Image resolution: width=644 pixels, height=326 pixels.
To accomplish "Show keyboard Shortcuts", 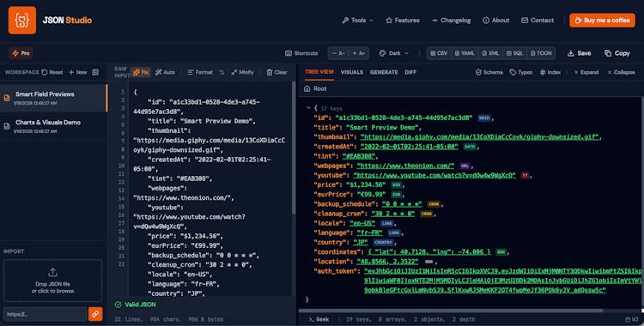I will pyautogui.click(x=301, y=53).
